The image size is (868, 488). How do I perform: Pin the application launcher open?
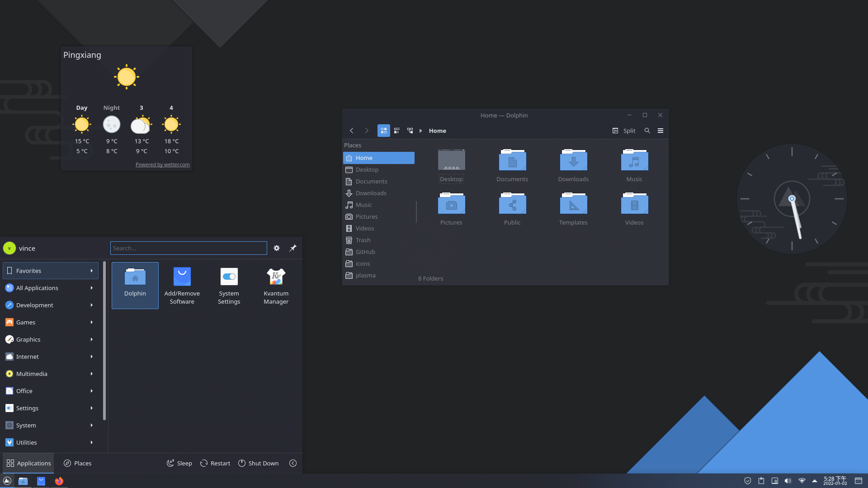point(292,248)
